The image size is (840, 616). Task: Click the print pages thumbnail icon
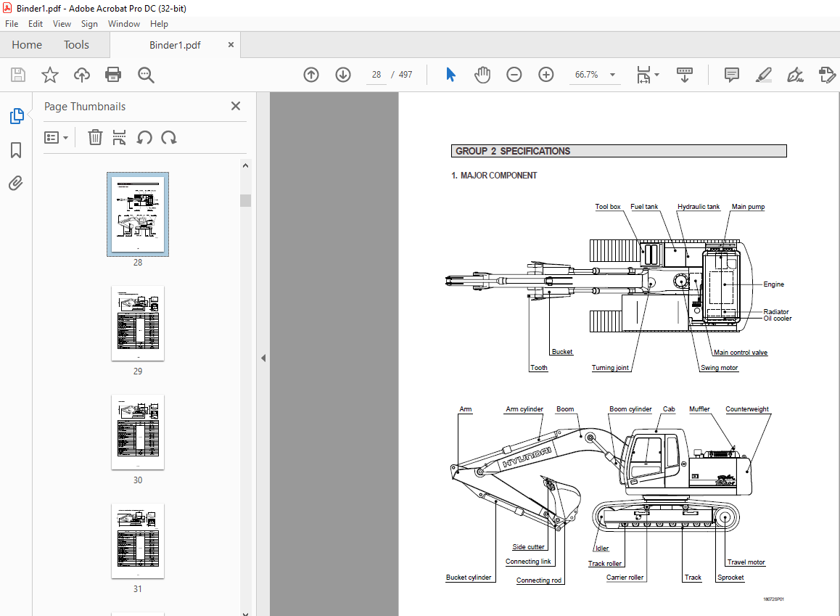coord(120,138)
